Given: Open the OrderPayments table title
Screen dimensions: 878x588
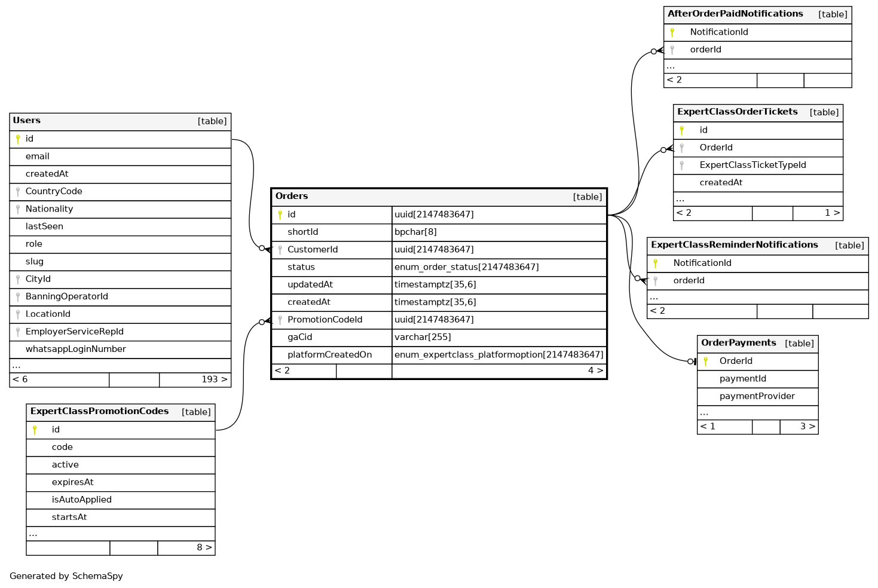Looking at the screenshot, I should pyautogui.click(x=738, y=343).
